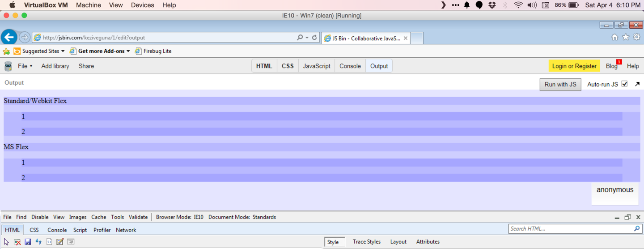Open the dev tools Validate menu
Viewport: 644px width, 249px height.
138,217
